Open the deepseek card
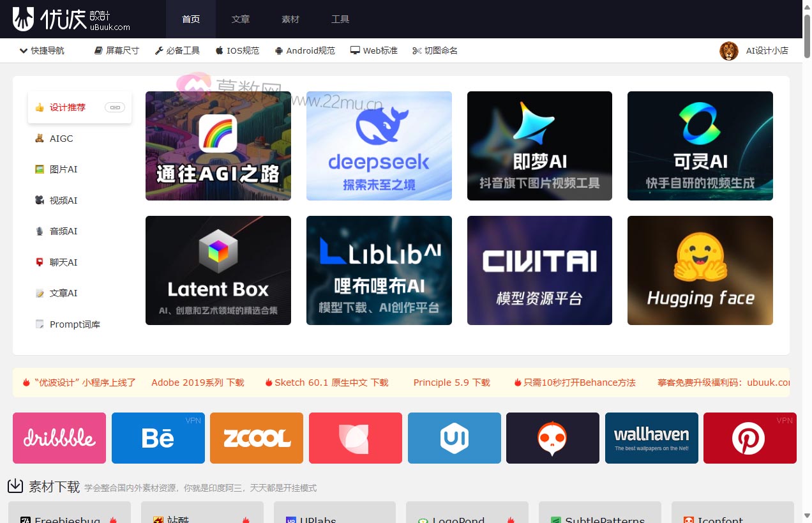This screenshot has width=812, height=523. [x=379, y=146]
